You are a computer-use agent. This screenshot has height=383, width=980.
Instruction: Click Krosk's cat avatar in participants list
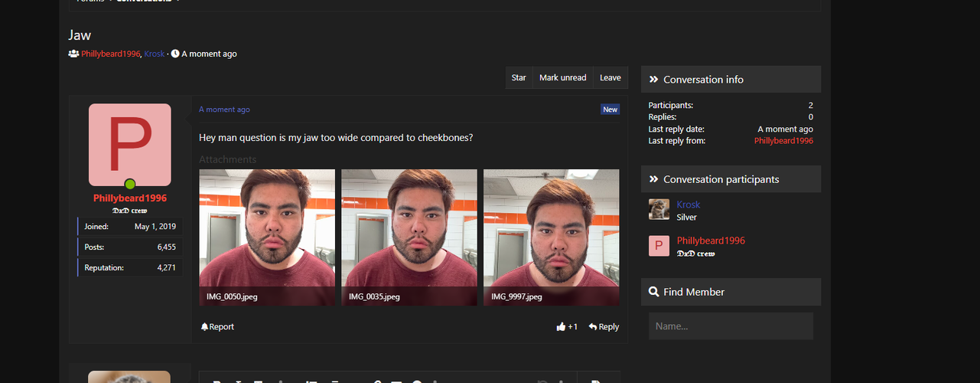(659, 209)
